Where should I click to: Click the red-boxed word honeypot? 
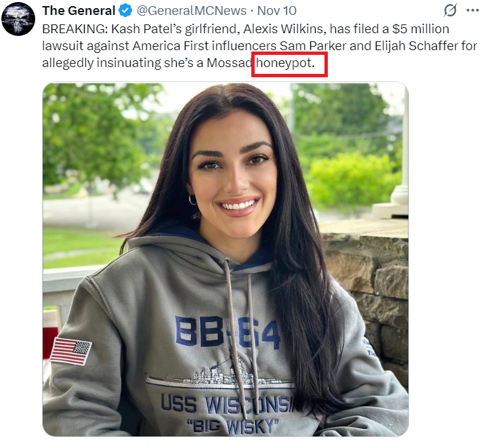point(289,65)
